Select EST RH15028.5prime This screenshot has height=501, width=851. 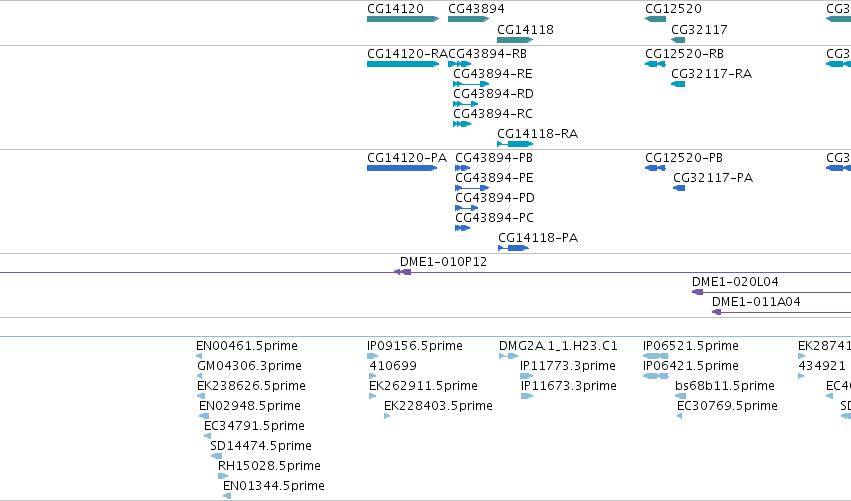[269, 467]
